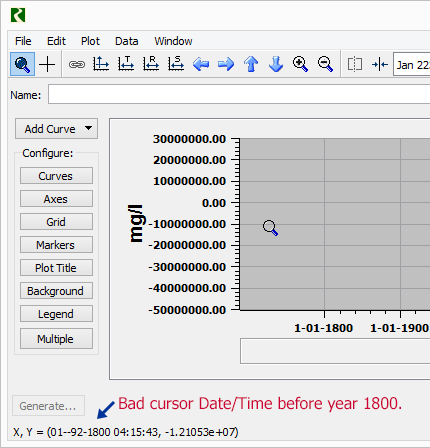Click the Legend configure button
Image resolution: width=430 pixels, height=448 pixels.
(56, 314)
